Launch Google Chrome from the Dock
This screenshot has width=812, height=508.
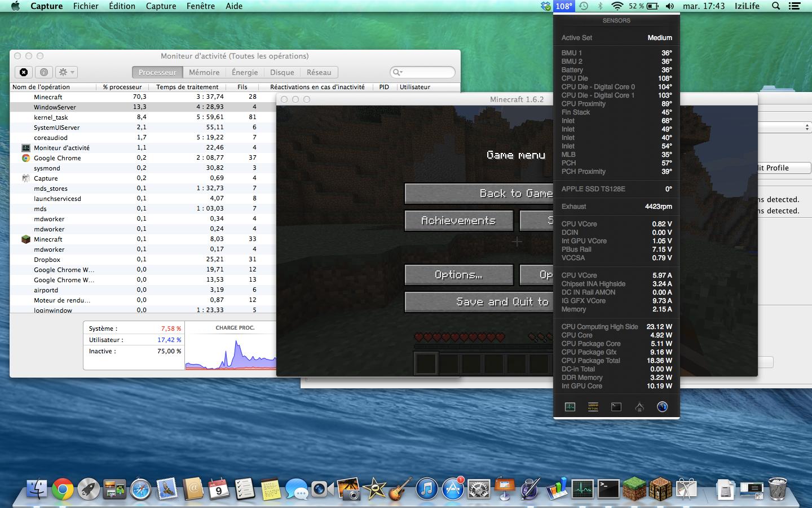[63, 489]
